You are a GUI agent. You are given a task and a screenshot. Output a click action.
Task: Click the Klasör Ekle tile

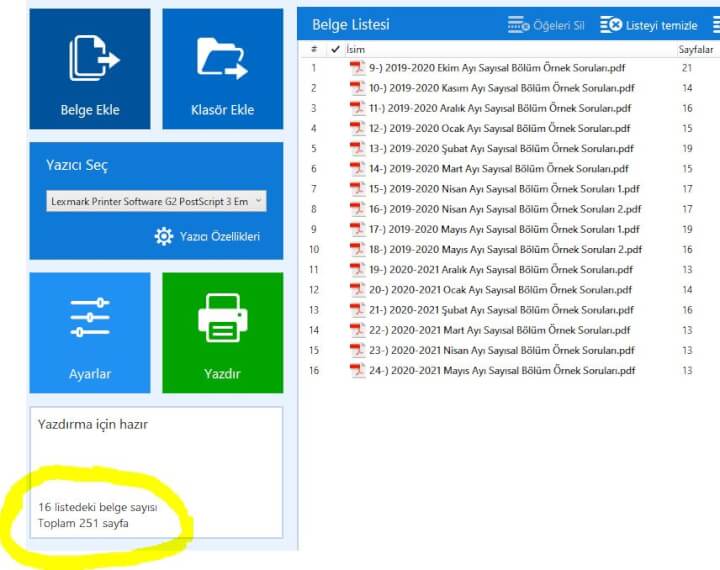pos(223,69)
